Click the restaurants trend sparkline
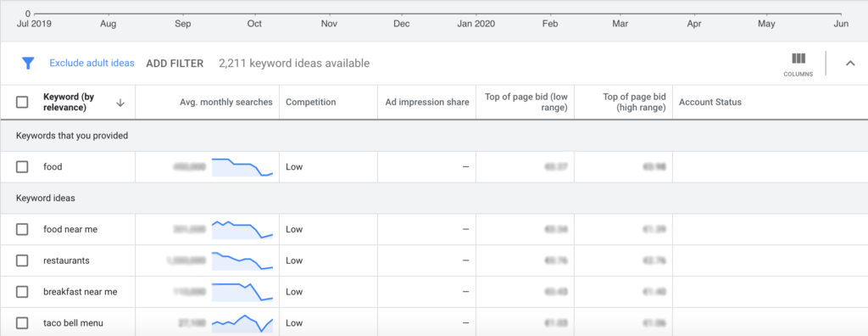 [x=242, y=260]
